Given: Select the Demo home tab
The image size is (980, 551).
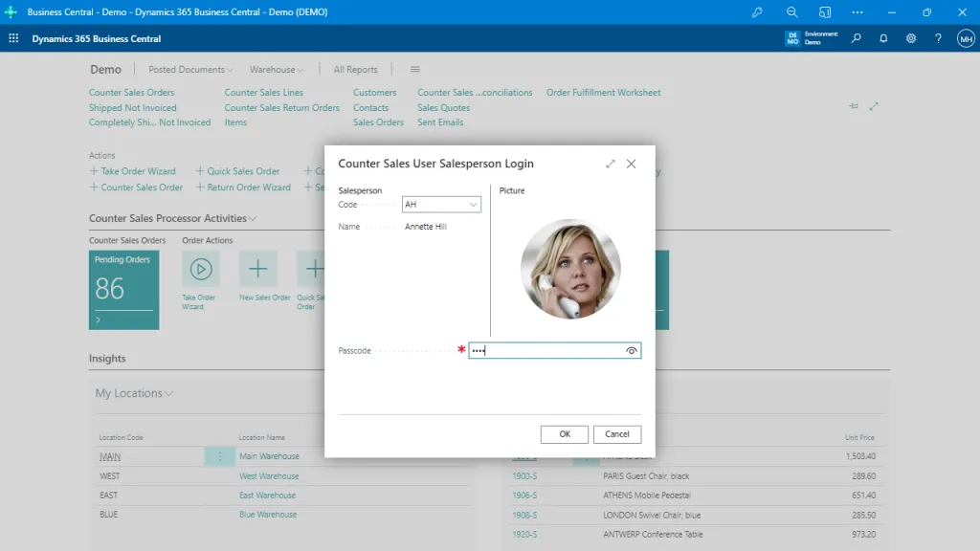Looking at the screenshot, I should (105, 69).
